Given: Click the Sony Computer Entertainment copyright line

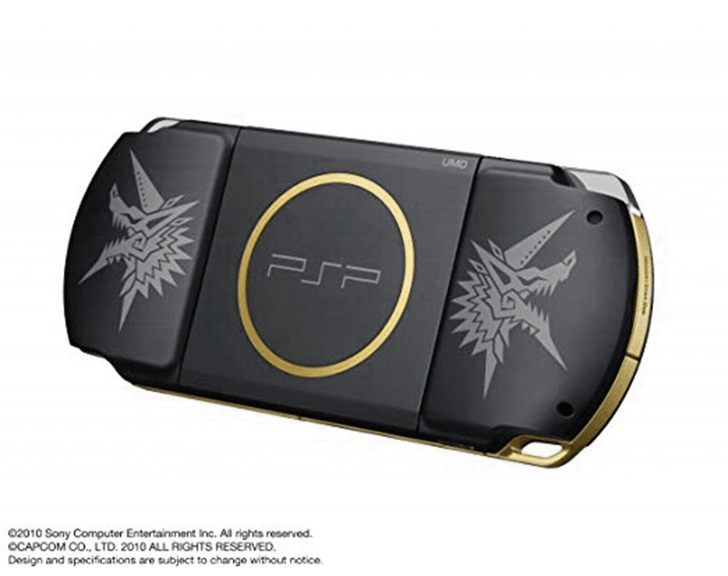Looking at the screenshot, I should 160,534.
